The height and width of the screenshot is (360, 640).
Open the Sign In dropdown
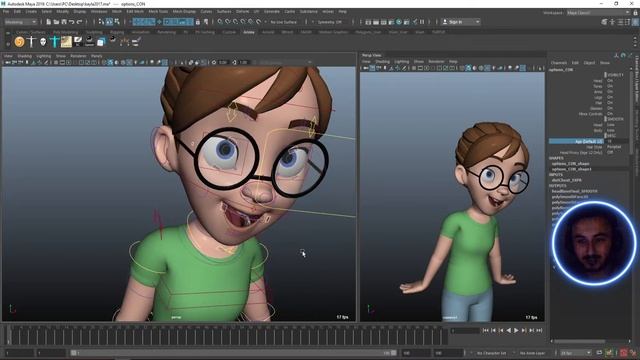click(x=461, y=22)
